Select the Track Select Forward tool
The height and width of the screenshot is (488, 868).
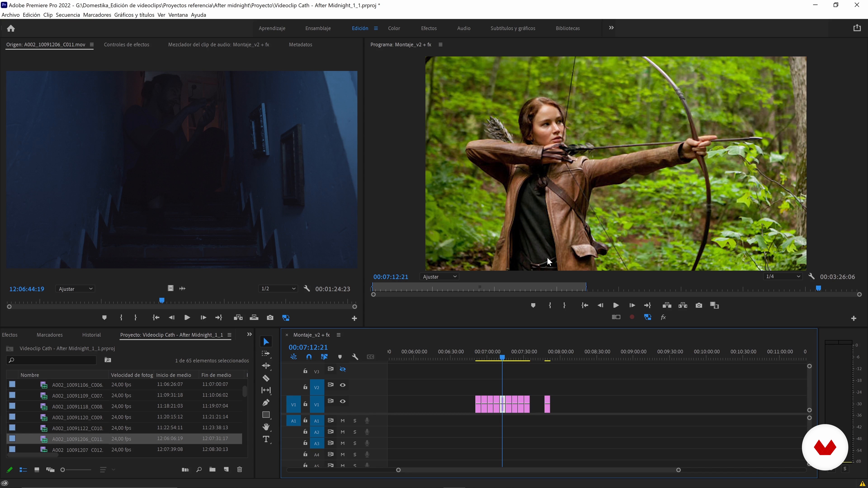266,354
